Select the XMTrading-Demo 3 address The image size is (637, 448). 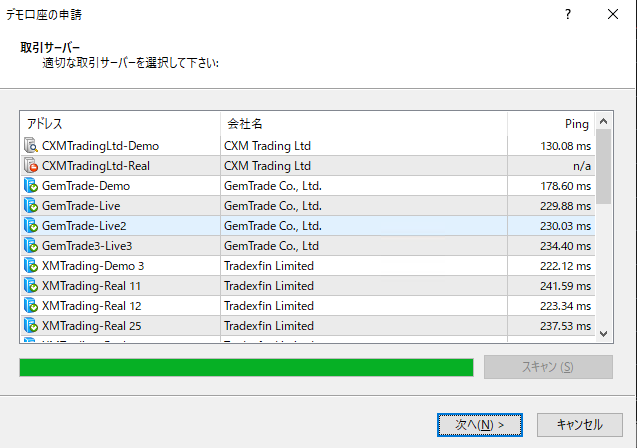pyautogui.click(x=93, y=266)
